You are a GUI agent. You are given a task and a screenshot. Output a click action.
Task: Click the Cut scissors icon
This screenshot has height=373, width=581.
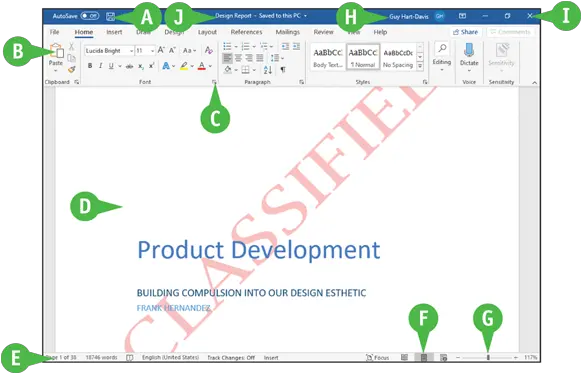[71, 47]
